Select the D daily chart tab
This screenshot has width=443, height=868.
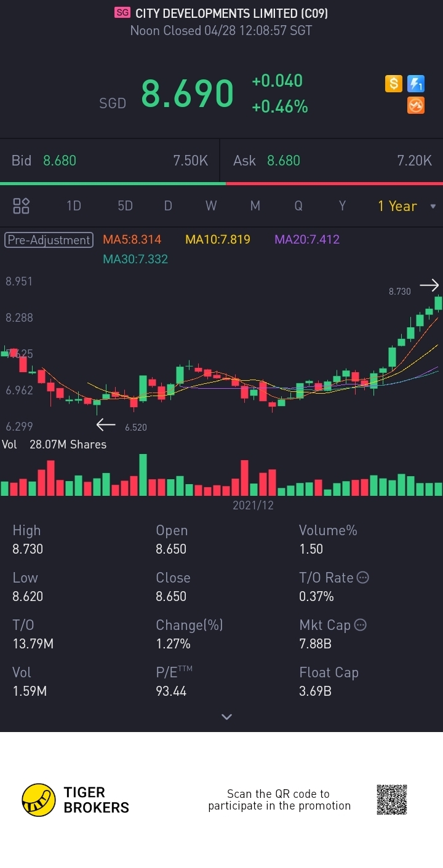click(168, 206)
